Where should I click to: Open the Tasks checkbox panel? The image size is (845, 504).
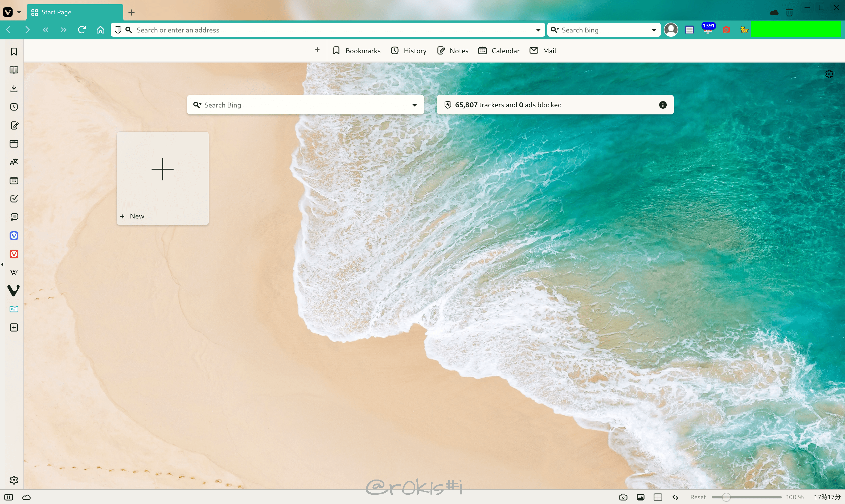click(x=14, y=199)
